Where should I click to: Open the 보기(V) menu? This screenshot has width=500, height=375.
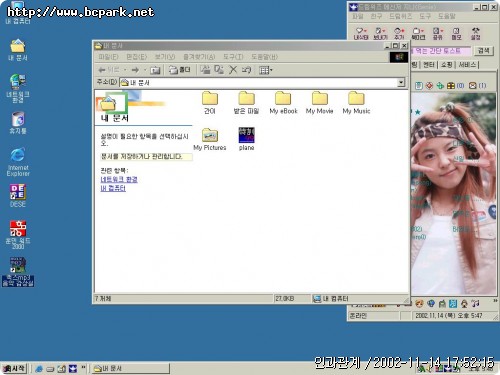pyautogui.click(x=164, y=57)
